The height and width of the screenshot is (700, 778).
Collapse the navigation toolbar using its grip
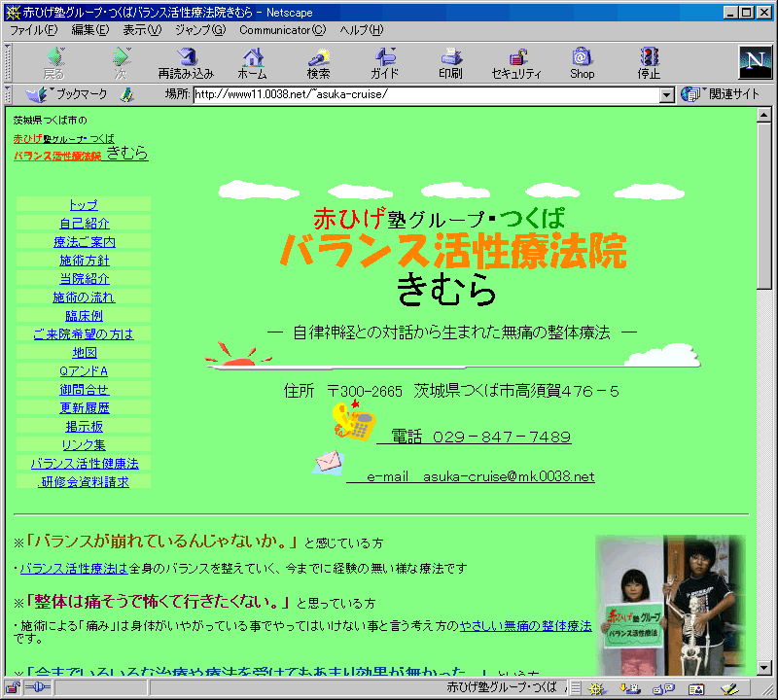point(8,63)
